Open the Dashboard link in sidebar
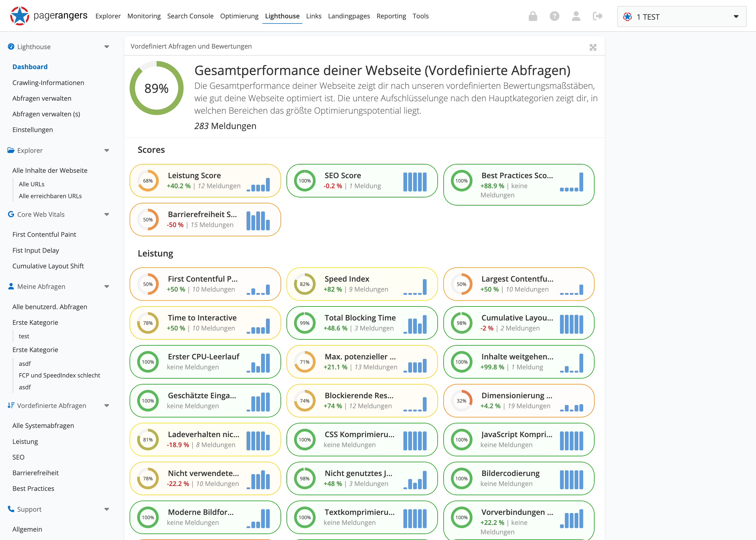Viewport: 756px width, 540px height. tap(30, 66)
